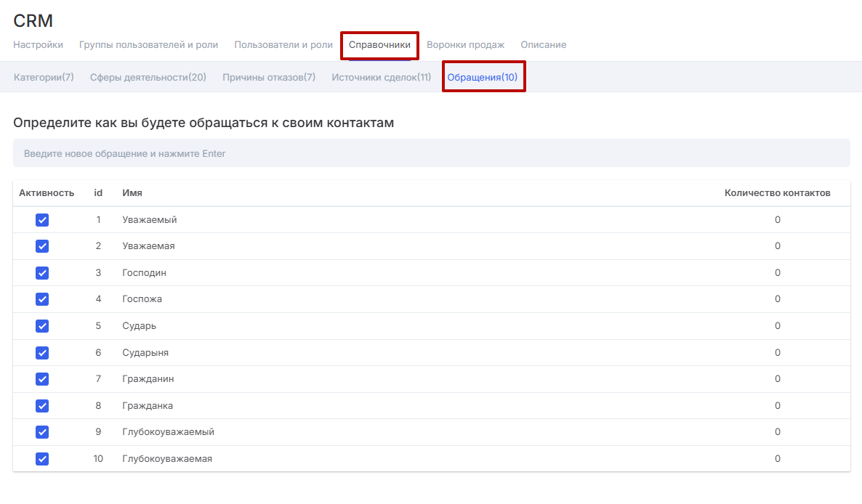Viewport: 862px width, 504px height.
Task: Click the Имя column header
Action: [x=132, y=193]
